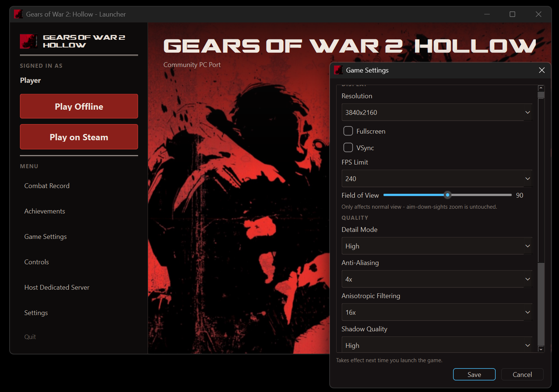Click the 'Anti-Aliasing' label
This screenshot has height=392, width=559.
pos(360,263)
